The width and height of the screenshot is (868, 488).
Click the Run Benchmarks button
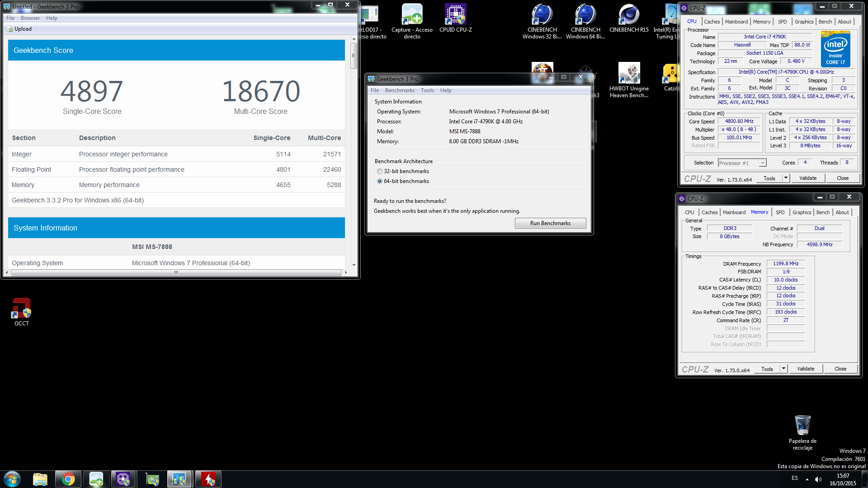click(x=550, y=223)
